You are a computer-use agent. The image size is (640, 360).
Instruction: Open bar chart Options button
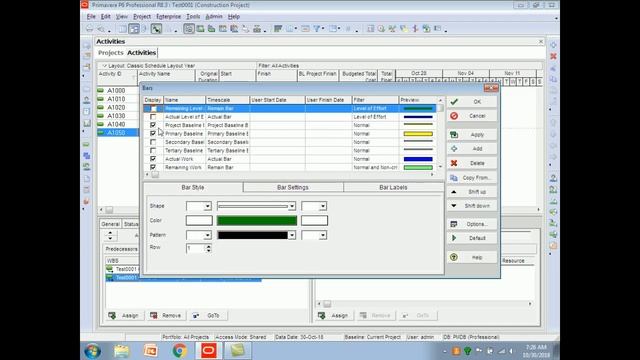point(472,224)
